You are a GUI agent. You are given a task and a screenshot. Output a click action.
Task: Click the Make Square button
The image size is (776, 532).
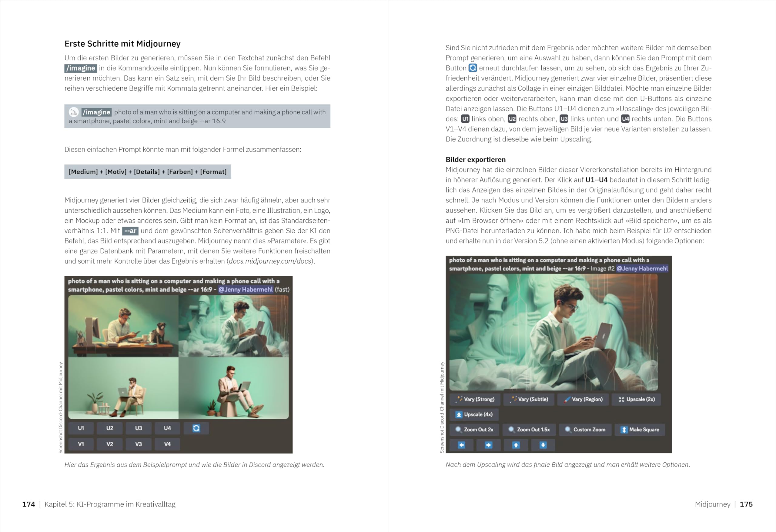coord(640,430)
